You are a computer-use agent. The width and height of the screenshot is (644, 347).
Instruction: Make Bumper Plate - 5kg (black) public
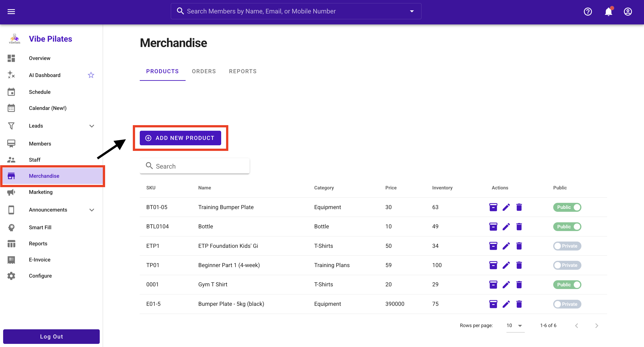(567, 304)
